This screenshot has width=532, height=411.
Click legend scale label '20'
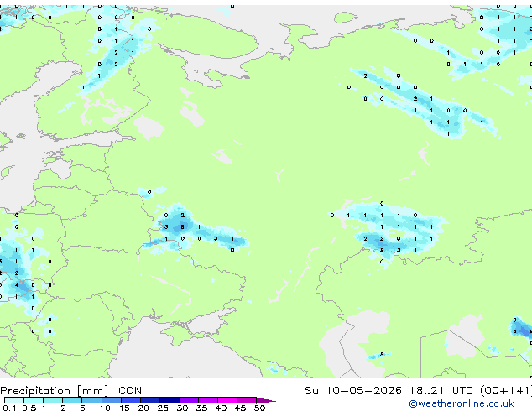pos(143,408)
